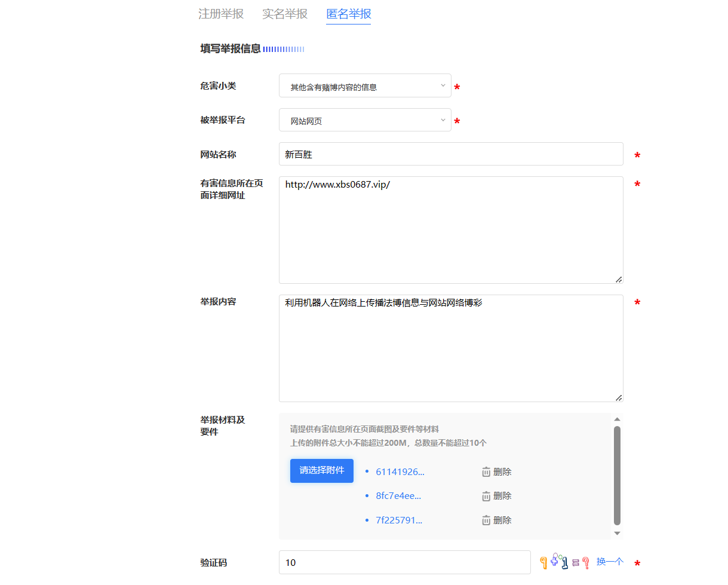The image size is (728, 585).
Task: Click the trash icon beside 8fc7e4ee attachment
Action: tap(485, 495)
